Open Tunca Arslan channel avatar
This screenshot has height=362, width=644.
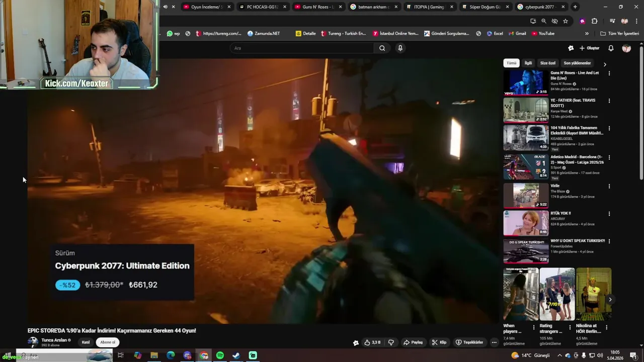tap(33, 342)
